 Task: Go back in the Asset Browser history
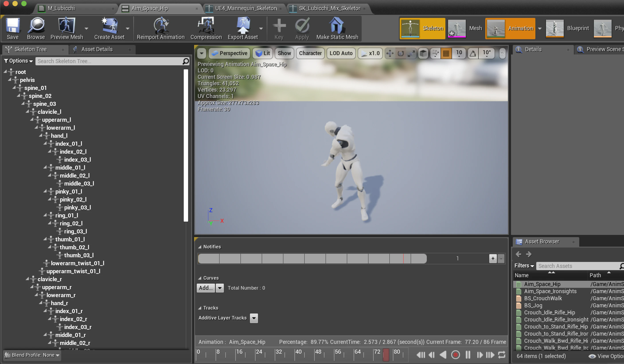tap(518, 254)
